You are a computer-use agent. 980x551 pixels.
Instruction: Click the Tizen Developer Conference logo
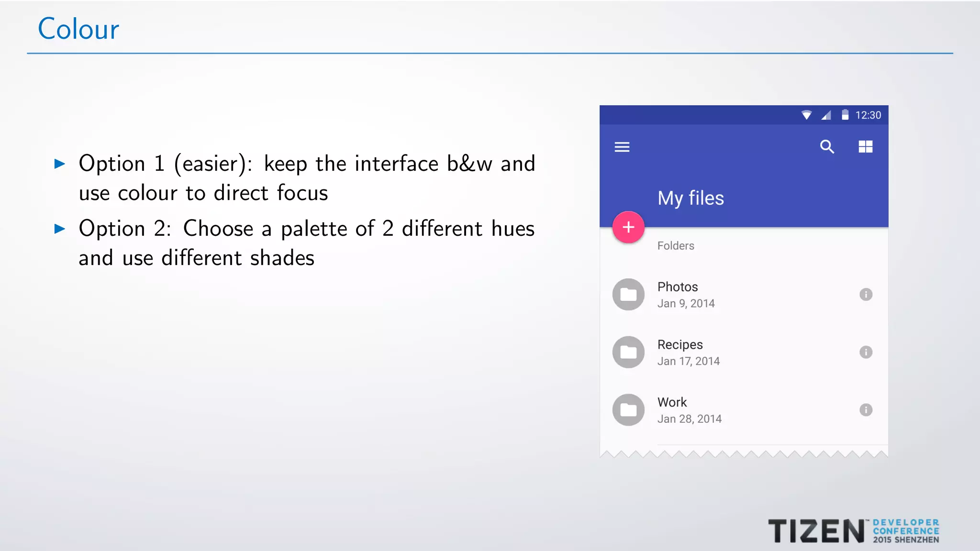tap(853, 531)
